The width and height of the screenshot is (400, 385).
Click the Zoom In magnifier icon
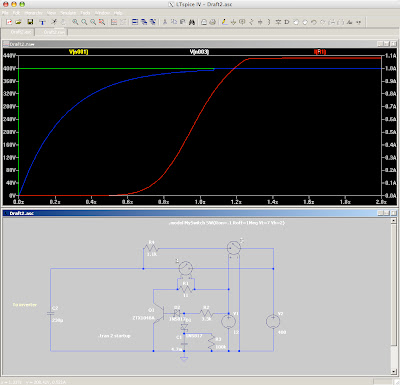click(75, 22)
